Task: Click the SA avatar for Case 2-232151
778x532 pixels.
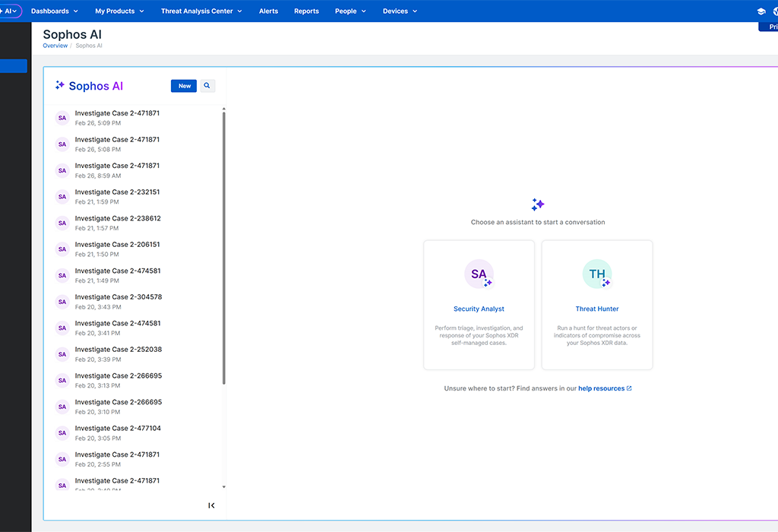Action: tap(62, 197)
